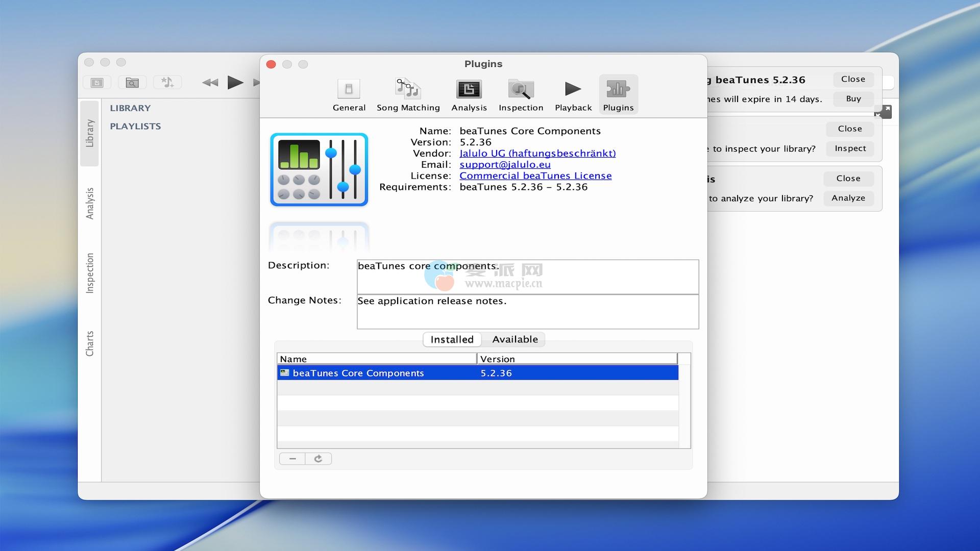Open the General preferences pane
980x551 pixels.
pyautogui.click(x=349, y=95)
